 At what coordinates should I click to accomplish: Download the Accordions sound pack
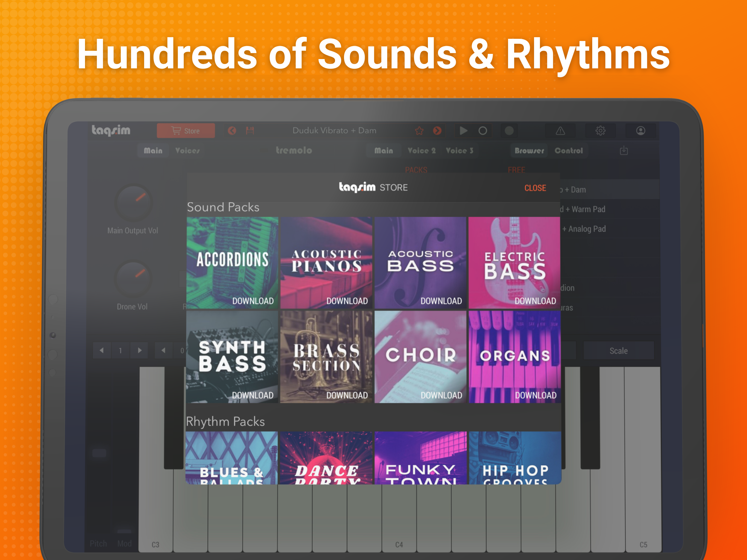pyautogui.click(x=253, y=301)
